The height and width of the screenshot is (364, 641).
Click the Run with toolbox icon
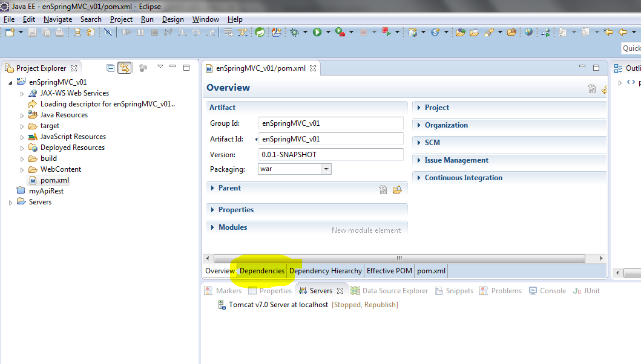[340, 32]
